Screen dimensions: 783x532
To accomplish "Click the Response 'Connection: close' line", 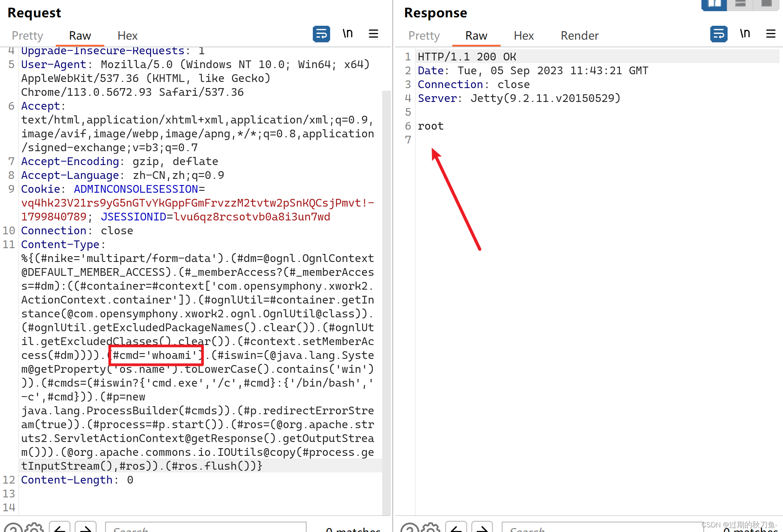I will 474,85.
